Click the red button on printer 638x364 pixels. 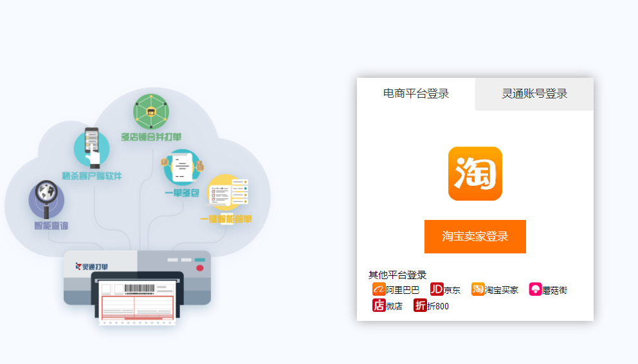tap(200, 268)
